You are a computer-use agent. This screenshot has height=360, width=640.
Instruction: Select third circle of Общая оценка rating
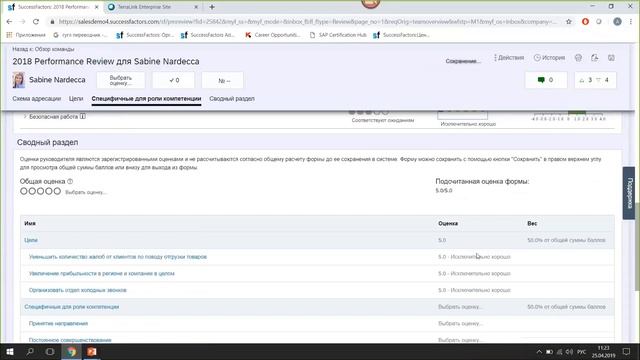pos(40,191)
